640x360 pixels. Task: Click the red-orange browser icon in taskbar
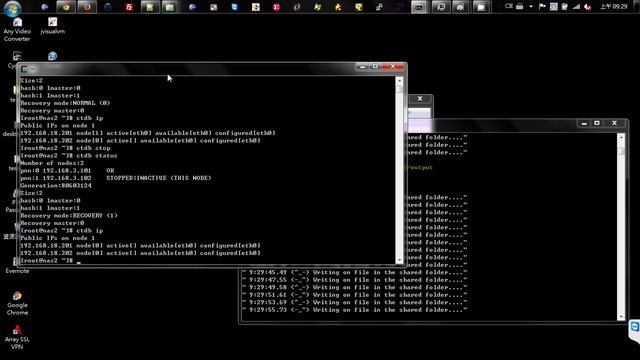[x=87, y=7]
